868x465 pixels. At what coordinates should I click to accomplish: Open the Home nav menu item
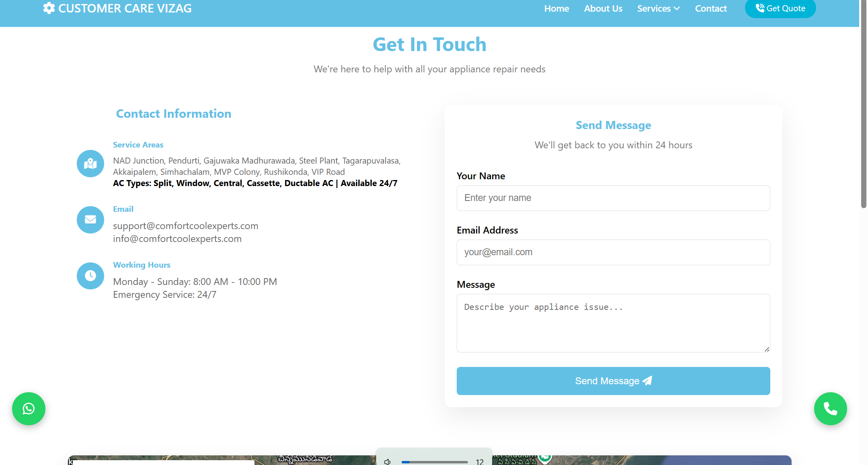point(556,8)
